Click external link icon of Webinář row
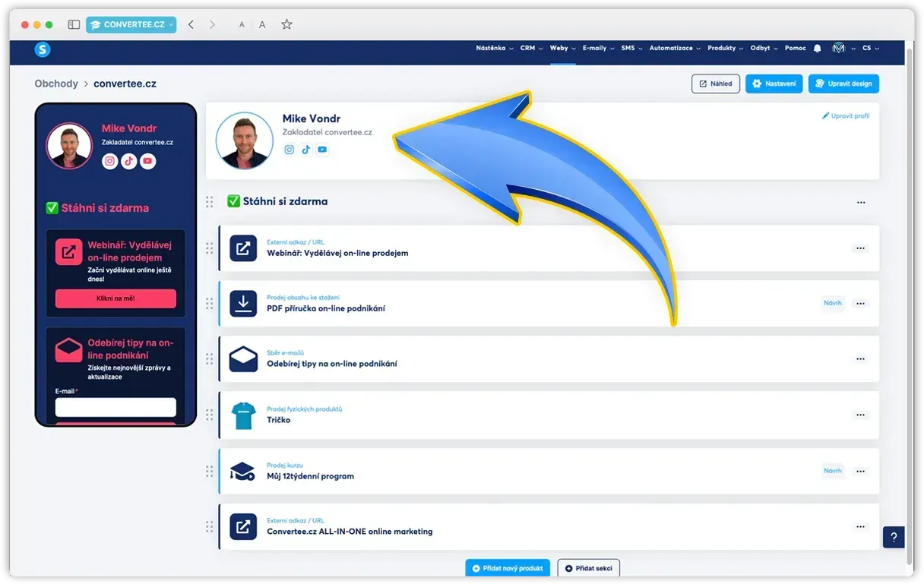Viewport: 924px width, 584px height. (243, 248)
